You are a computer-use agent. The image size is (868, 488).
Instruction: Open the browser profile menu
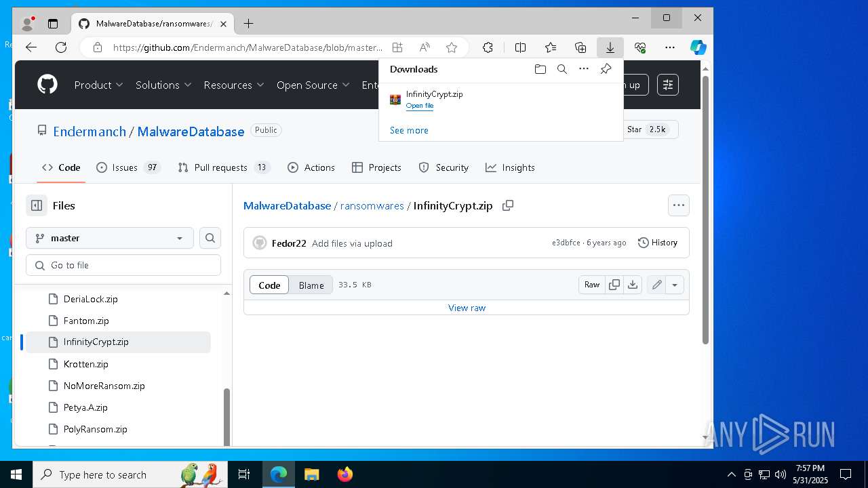click(27, 24)
